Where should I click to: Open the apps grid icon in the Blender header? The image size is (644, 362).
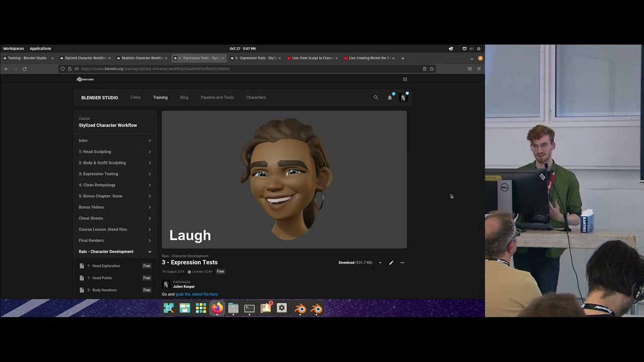coord(405,79)
